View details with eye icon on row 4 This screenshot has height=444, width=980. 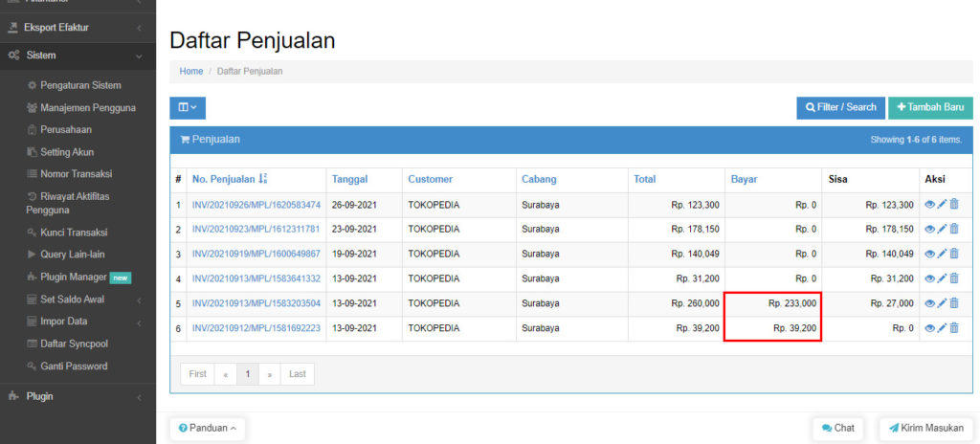(929, 278)
